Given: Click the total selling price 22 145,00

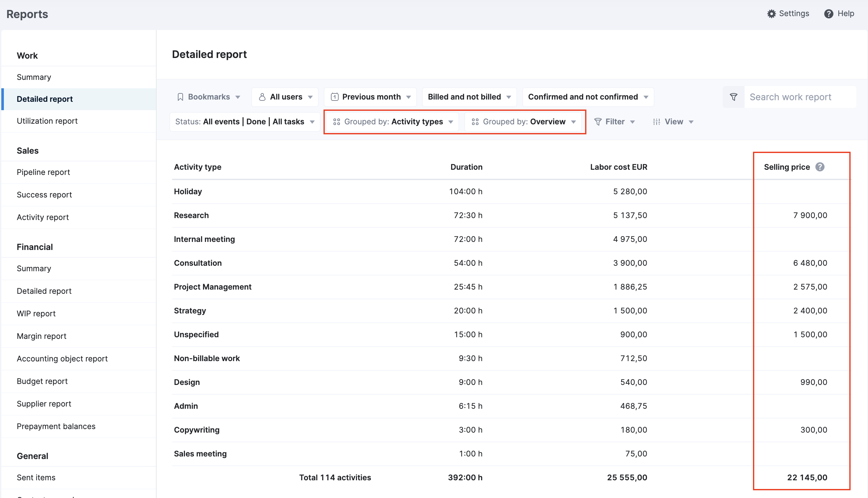Looking at the screenshot, I should tap(807, 478).
